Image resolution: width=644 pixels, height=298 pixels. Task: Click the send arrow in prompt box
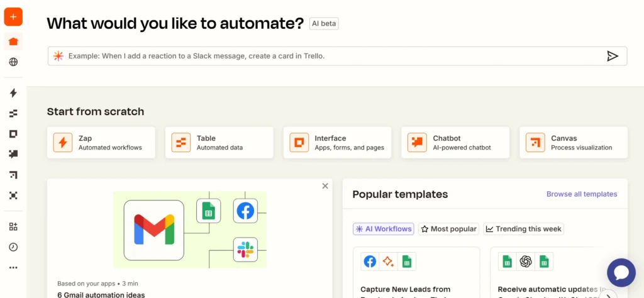613,56
